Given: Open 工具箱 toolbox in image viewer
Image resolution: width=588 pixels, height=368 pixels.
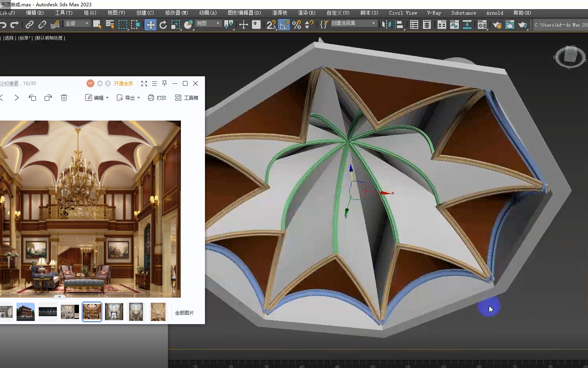Looking at the screenshot, I should click(x=186, y=98).
